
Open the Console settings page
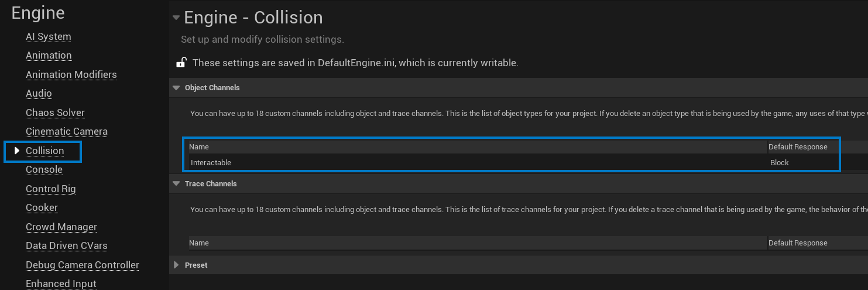44,169
